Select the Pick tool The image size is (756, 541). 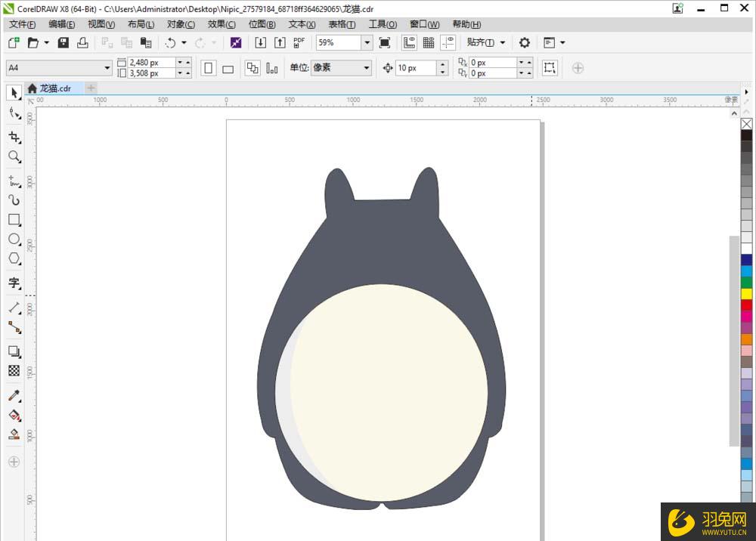pos(14,92)
